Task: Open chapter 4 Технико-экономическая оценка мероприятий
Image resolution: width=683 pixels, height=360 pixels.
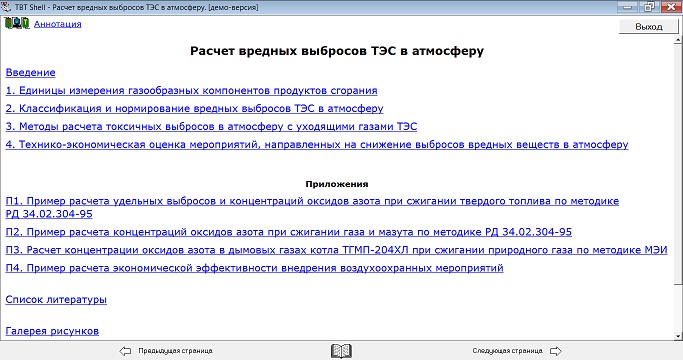Action: (x=317, y=144)
